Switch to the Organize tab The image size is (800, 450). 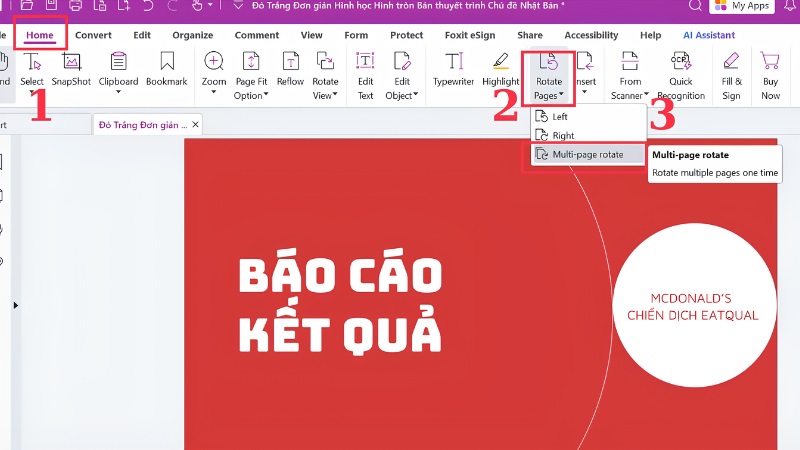click(x=192, y=35)
